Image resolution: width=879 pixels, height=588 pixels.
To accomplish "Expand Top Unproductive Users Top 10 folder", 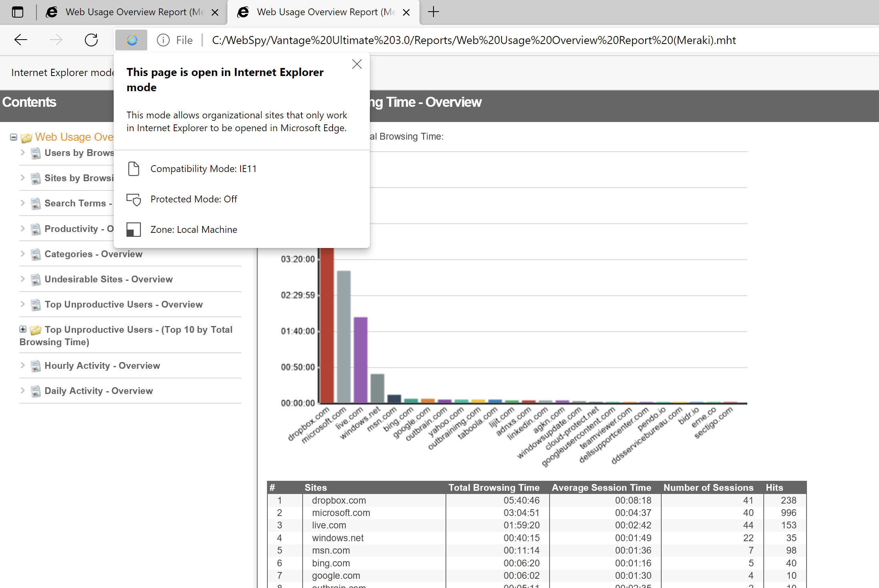I will (23, 329).
